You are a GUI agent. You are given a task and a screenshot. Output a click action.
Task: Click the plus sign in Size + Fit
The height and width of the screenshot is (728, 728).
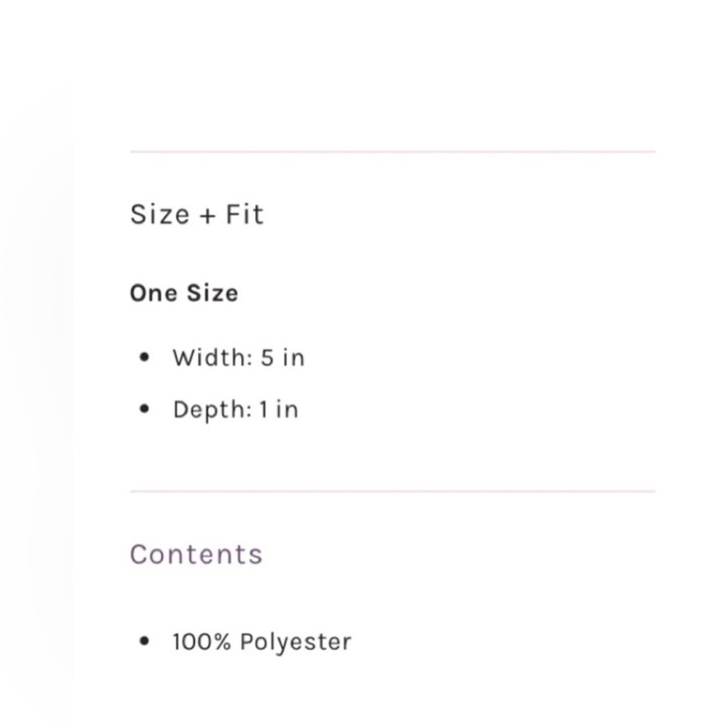pos(207,216)
